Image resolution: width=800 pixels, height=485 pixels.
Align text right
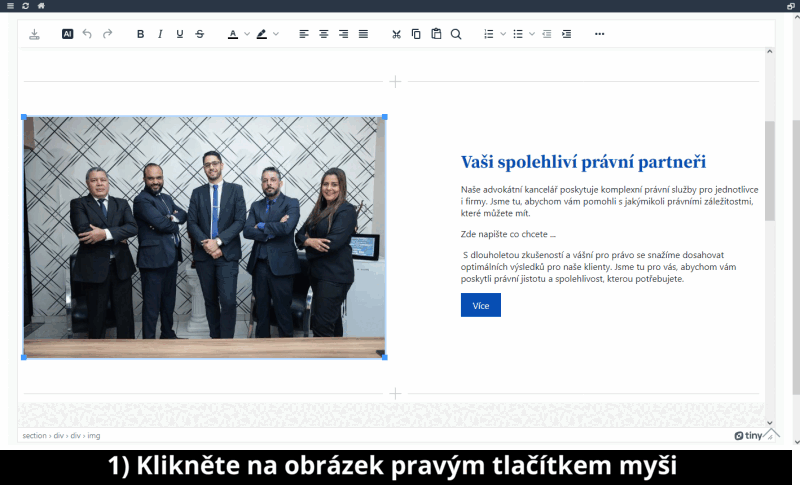click(x=343, y=34)
